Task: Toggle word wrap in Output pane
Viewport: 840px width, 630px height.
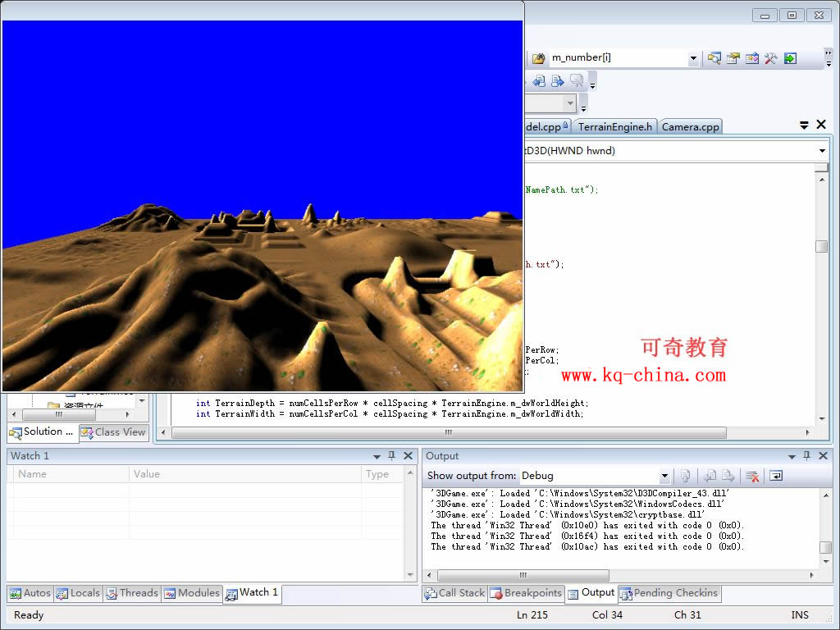Action: (775, 476)
